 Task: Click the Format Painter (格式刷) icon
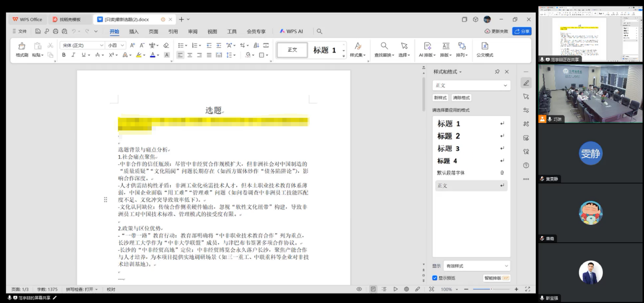click(x=21, y=46)
